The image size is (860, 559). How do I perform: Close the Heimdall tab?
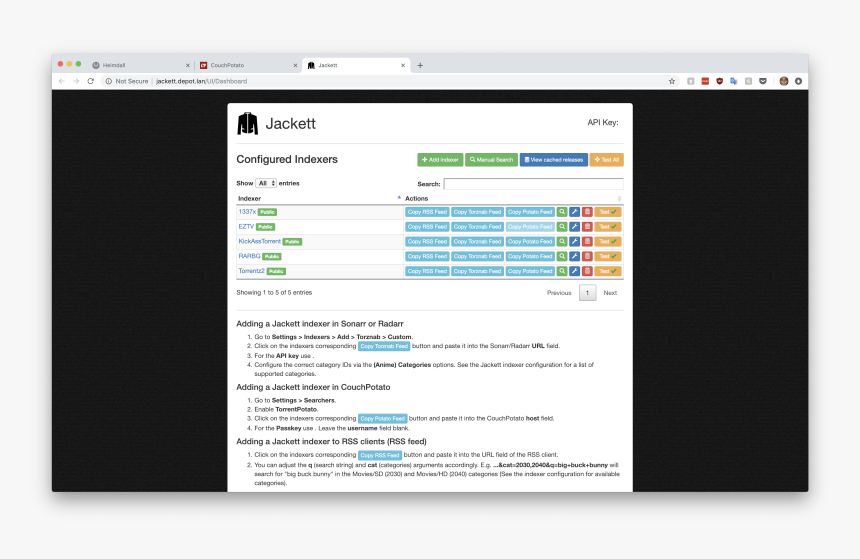(188, 65)
